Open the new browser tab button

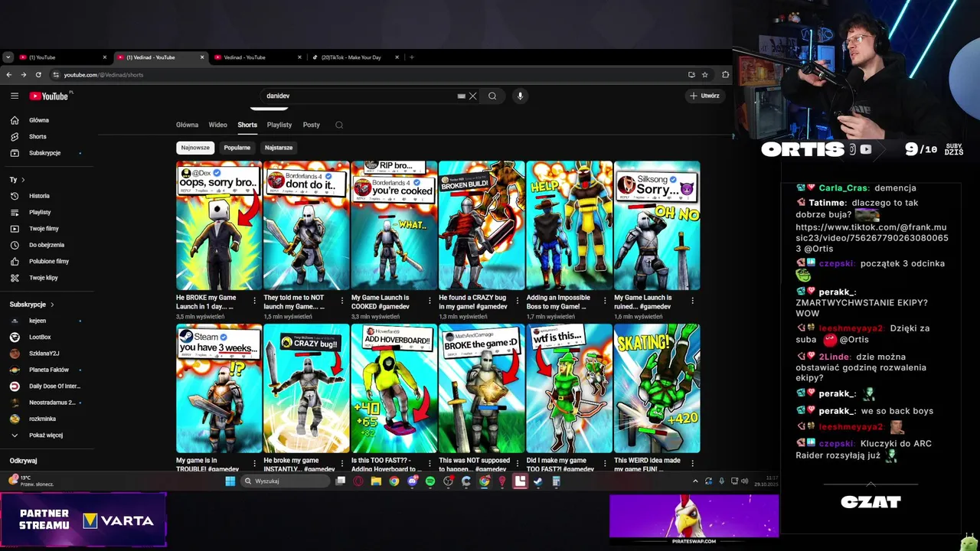click(411, 57)
